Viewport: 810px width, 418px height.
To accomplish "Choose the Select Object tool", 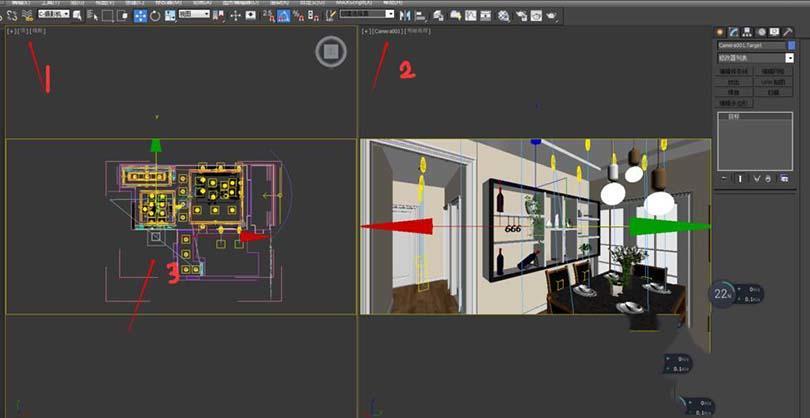I will [77, 16].
